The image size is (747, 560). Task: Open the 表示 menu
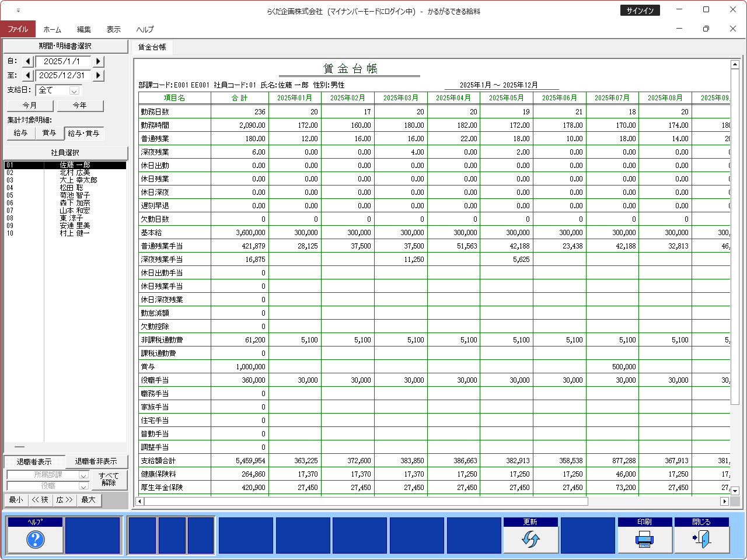click(x=113, y=29)
